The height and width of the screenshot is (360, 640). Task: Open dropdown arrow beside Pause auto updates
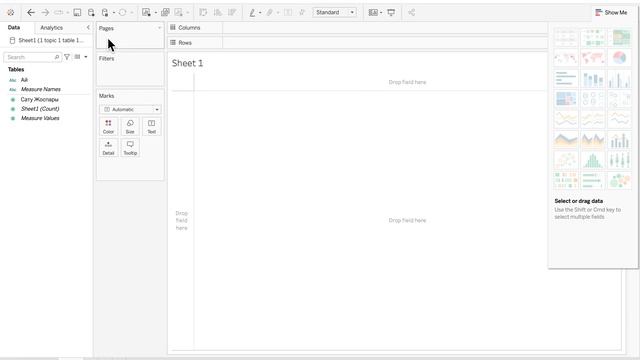(113, 13)
